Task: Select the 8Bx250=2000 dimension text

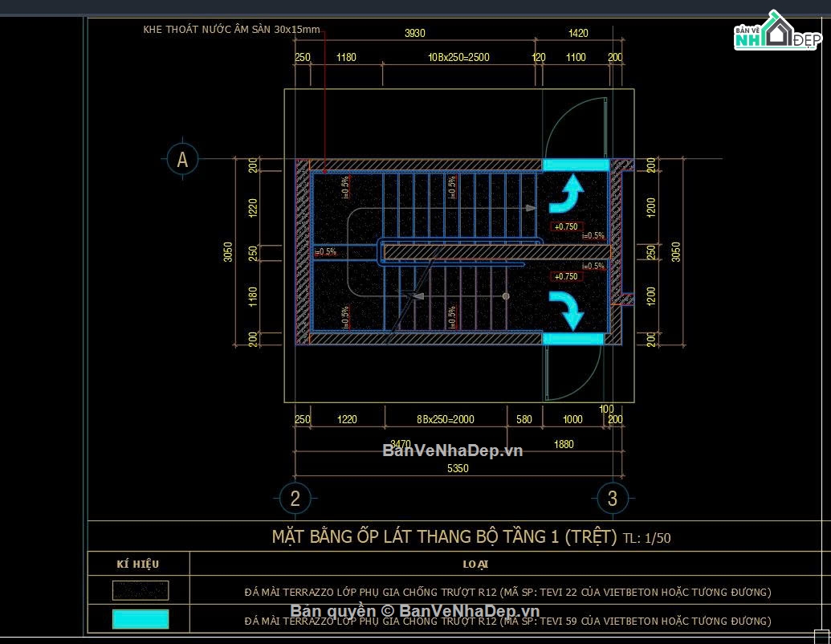Action: coord(445,419)
